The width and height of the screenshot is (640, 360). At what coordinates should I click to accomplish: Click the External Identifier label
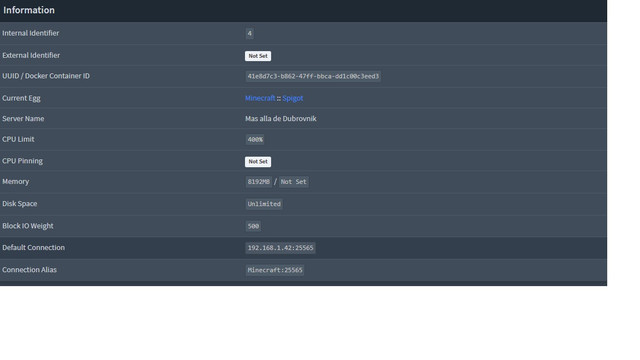(31, 55)
